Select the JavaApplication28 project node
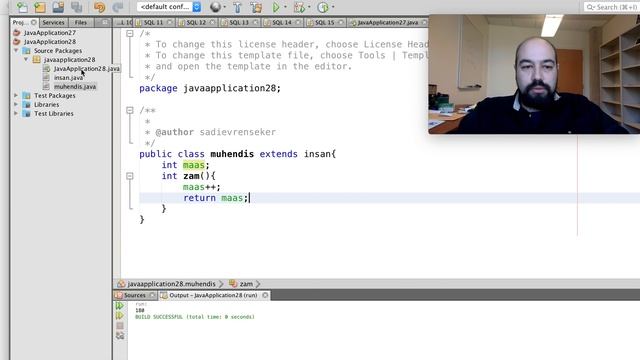Image resolution: width=640 pixels, height=360 pixels. click(49, 42)
